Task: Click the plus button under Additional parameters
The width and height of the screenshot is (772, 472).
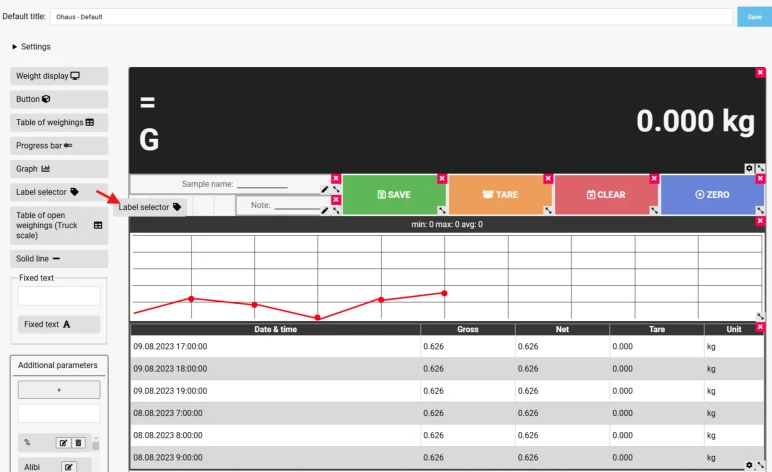Action: coord(59,390)
